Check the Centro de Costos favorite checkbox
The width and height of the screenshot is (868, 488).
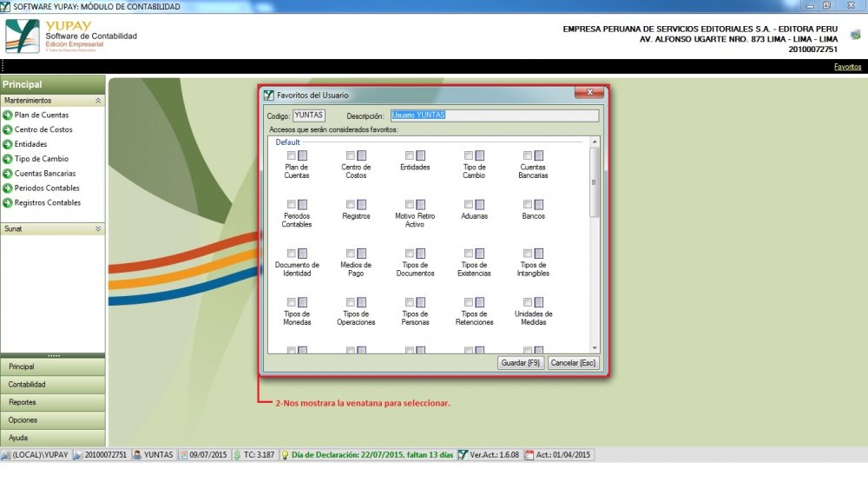(x=351, y=155)
